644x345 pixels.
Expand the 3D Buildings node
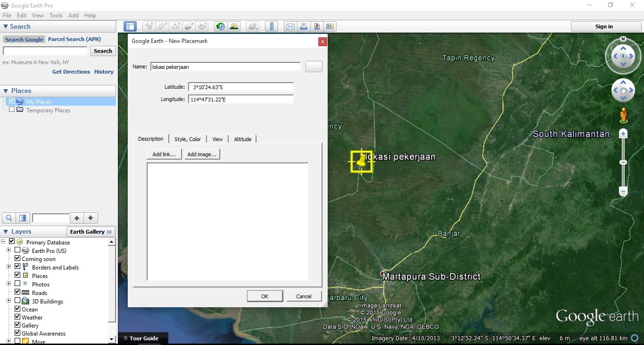tap(9, 301)
